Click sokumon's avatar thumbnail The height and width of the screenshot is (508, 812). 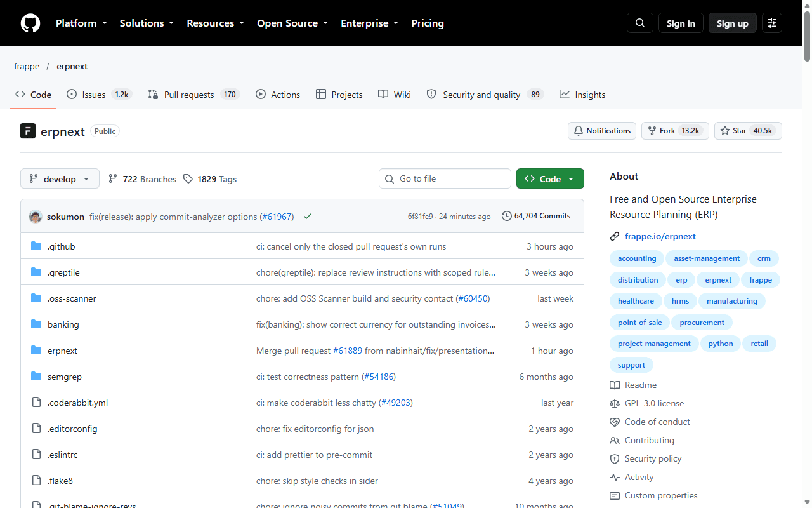(x=36, y=217)
